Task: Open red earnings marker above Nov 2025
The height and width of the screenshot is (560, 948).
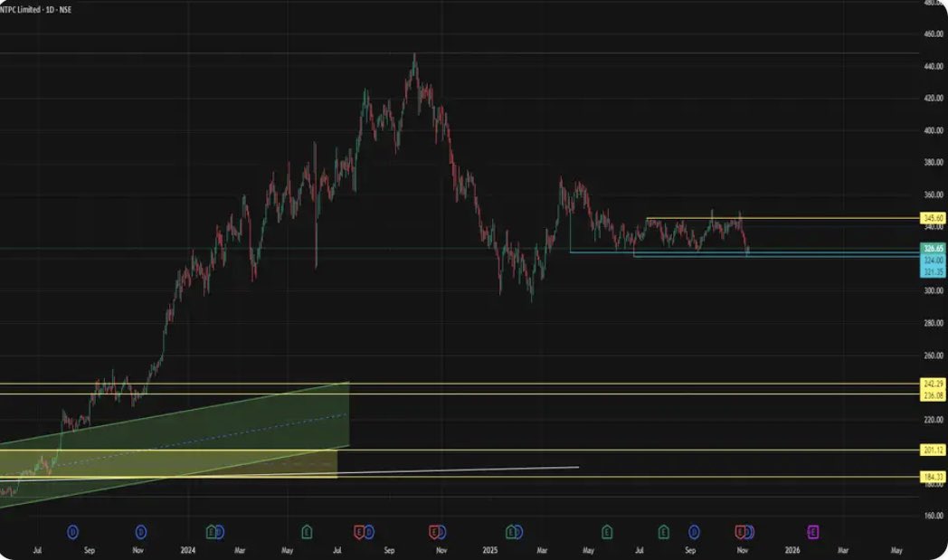Action: 740,532
